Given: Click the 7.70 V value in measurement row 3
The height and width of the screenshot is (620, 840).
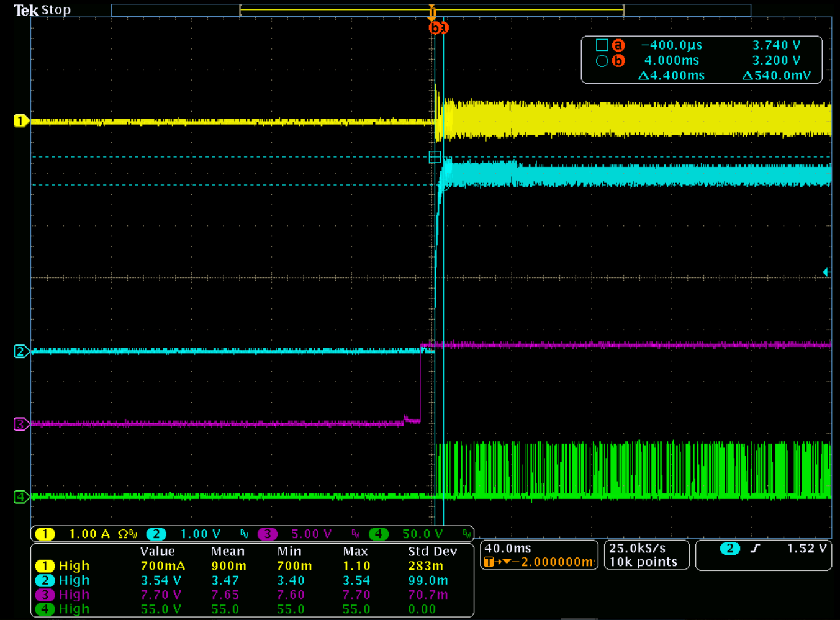Looking at the screenshot, I should [161, 595].
